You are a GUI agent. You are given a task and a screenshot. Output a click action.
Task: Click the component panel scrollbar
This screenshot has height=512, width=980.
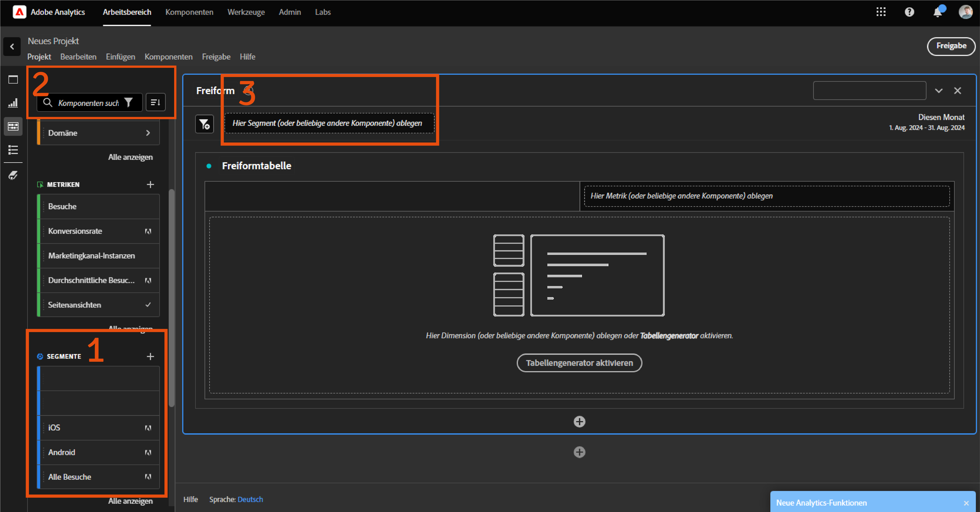pyautogui.click(x=172, y=298)
